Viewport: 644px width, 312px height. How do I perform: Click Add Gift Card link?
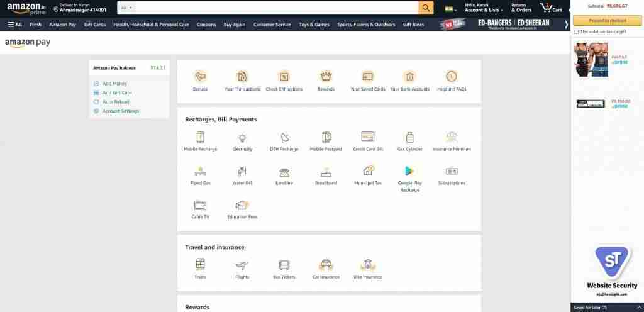[x=117, y=92]
